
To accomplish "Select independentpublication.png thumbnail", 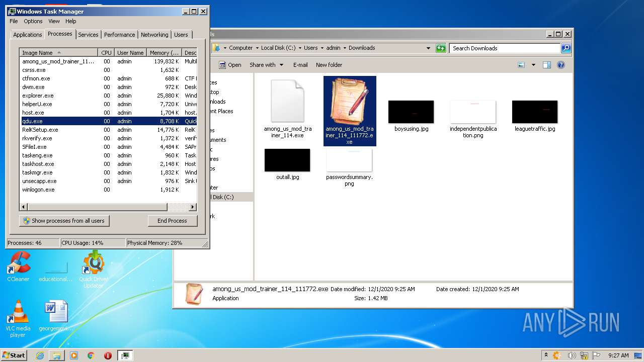I will pyautogui.click(x=473, y=112).
